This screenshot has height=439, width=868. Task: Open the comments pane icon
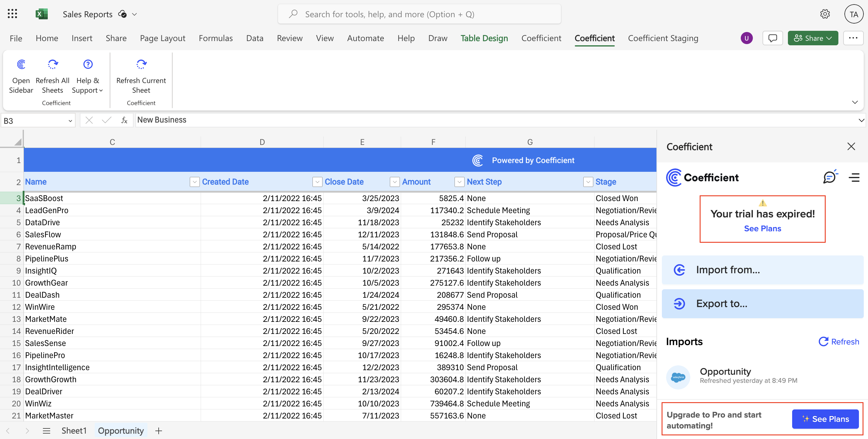coord(772,38)
